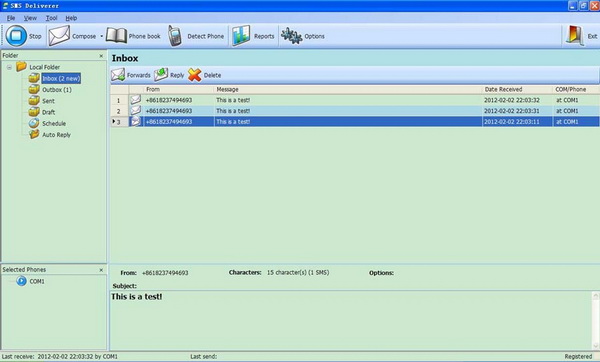
Task: Click the Exit door icon
Action: click(x=575, y=36)
